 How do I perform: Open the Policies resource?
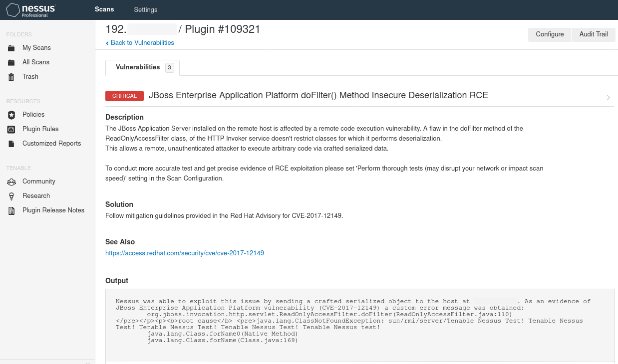click(x=33, y=114)
